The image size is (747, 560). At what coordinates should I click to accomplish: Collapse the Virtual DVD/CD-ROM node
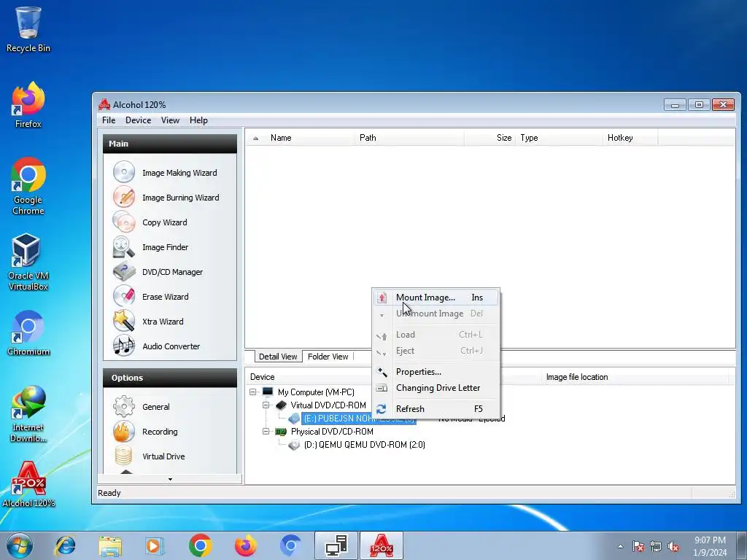click(x=266, y=405)
